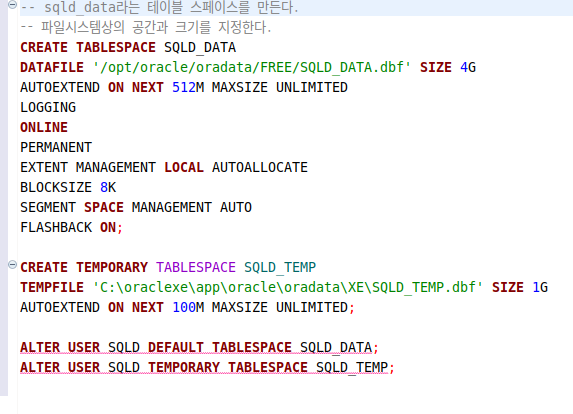The width and height of the screenshot is (573, 414).
Task: Click 'SEGMENT SPACE MANAGEMENT AUTO' line
Action: pos(136,208)
